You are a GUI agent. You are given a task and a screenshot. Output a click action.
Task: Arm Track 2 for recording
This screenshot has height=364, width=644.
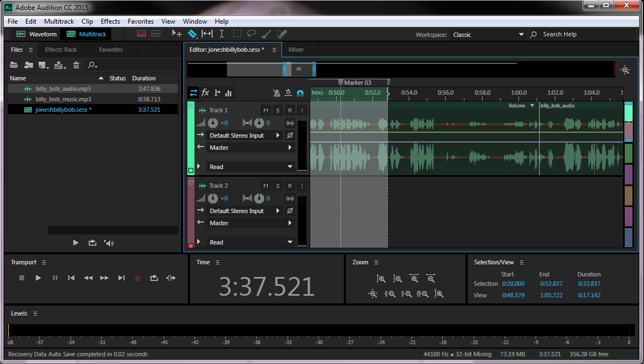(290, 186)
